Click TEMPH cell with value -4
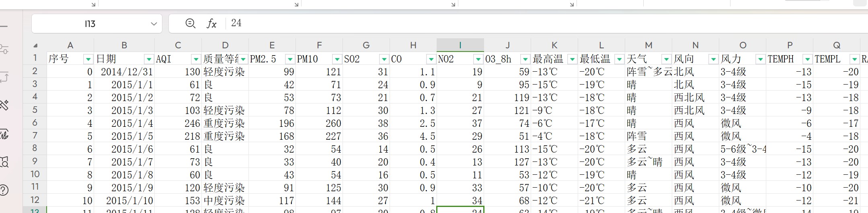This screenshot has height=213, width=868. [790, 136]
